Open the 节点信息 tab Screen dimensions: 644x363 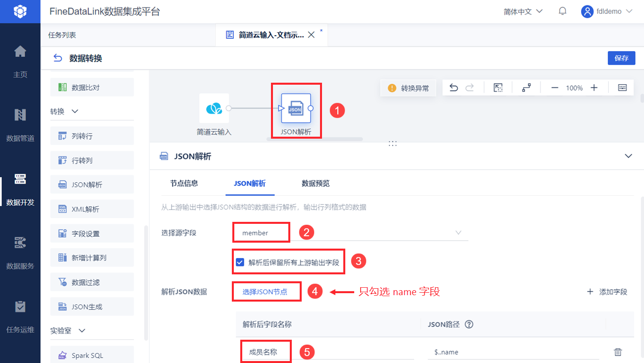(184, 183)
